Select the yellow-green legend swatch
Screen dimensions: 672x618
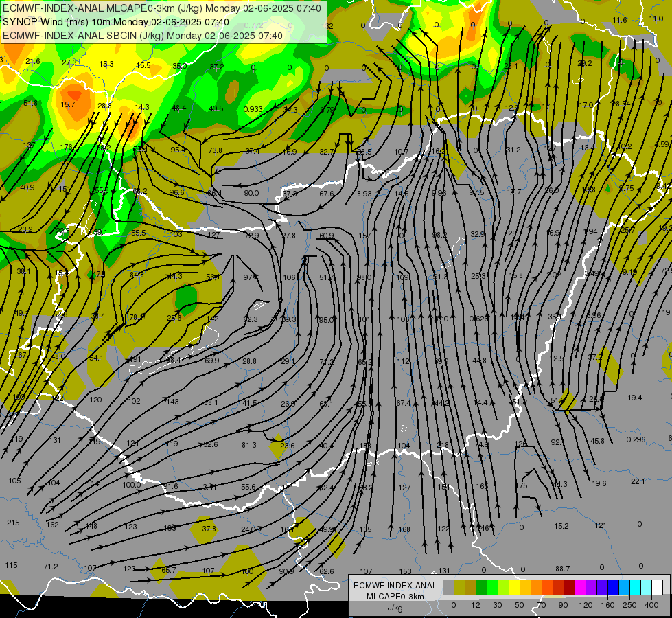(x=504, y=587)
